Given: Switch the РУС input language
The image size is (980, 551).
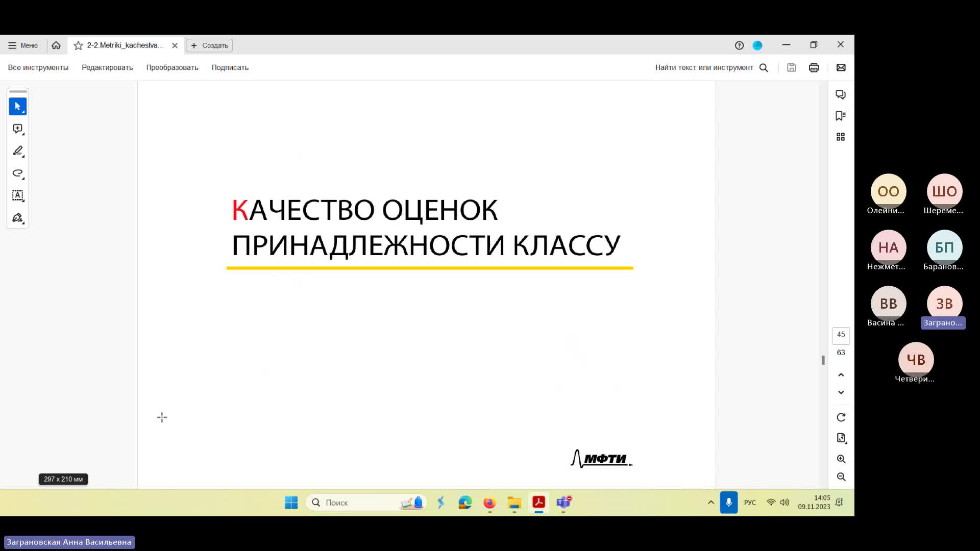Looking at the screenshot, I should pos(750,503).
